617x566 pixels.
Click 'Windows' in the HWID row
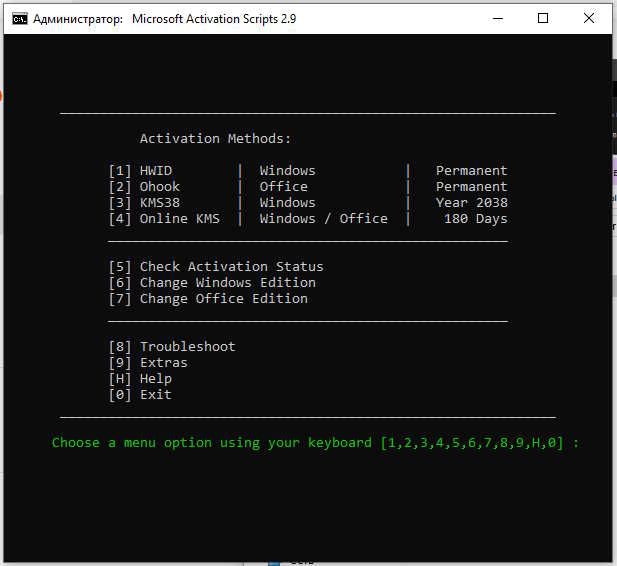(287, 171)
